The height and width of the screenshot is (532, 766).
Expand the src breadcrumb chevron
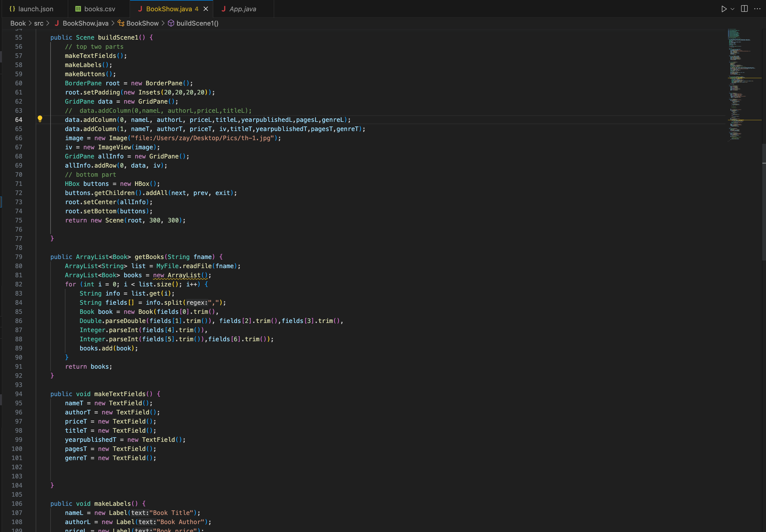(x=49, y=23)
